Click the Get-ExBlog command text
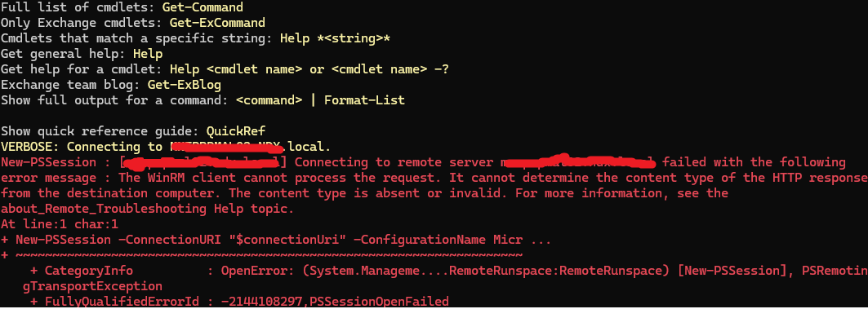 click(184, 85)
